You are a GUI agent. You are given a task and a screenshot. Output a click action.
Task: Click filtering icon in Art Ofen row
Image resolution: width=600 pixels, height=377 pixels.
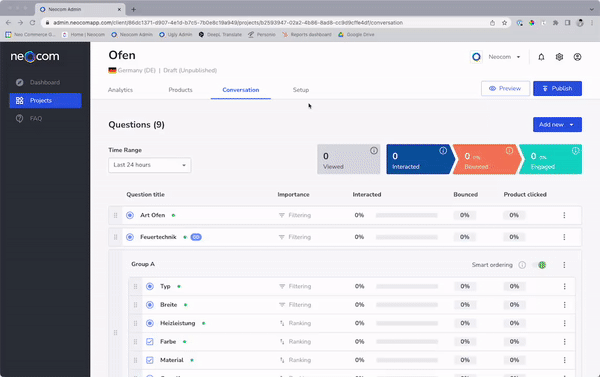click(282, 215)
